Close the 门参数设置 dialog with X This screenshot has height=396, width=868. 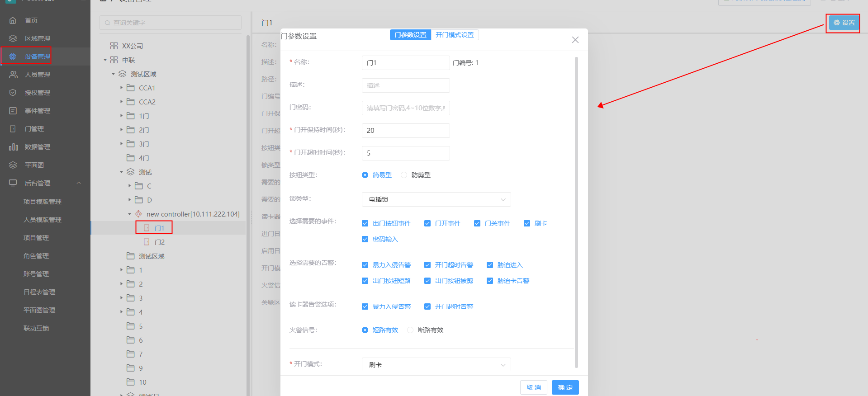(x=575, y=40)
